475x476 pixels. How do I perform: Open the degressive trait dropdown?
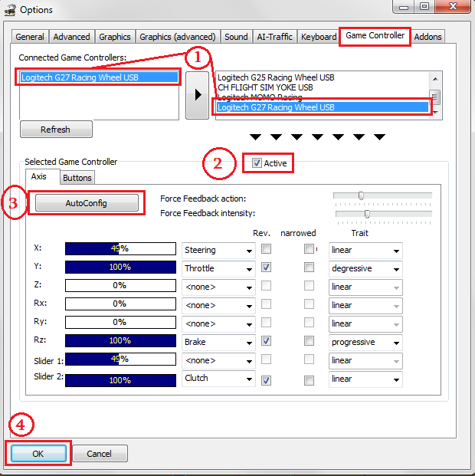click(x=365, y=269)
